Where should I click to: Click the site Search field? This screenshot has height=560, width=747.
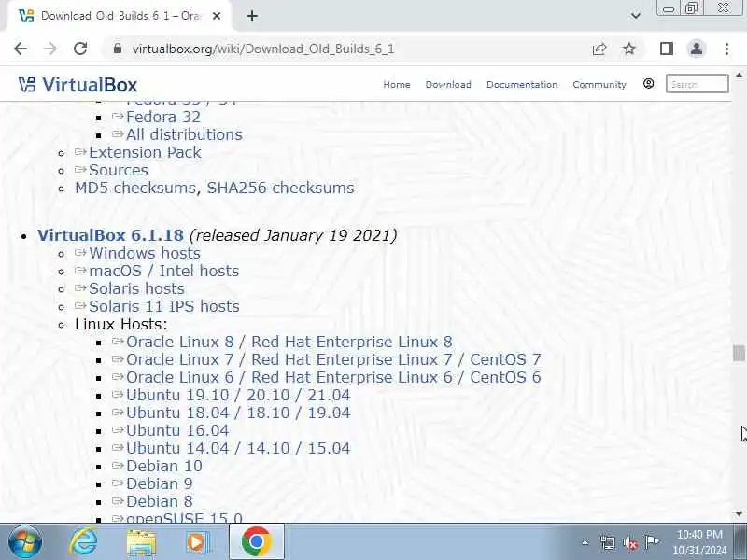697,84
